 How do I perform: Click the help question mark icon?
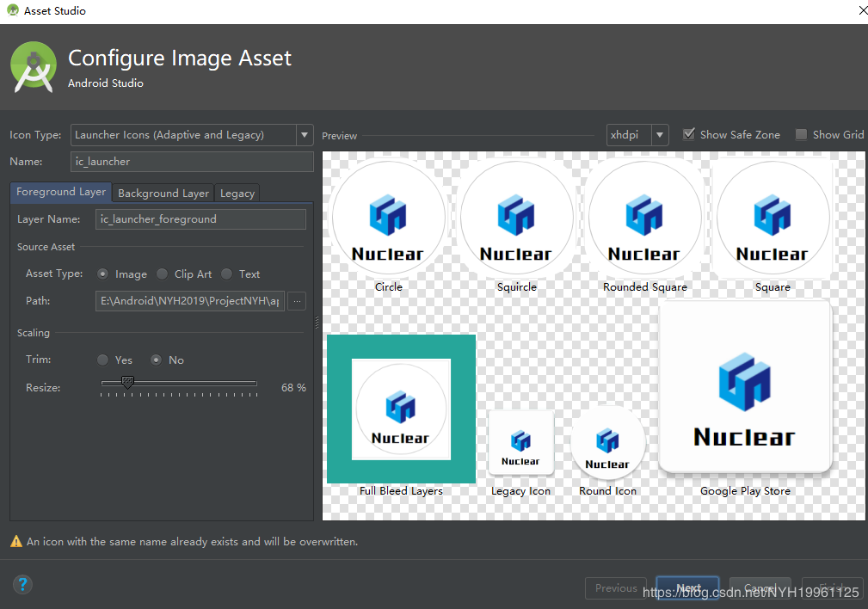(x=23, y=585)
